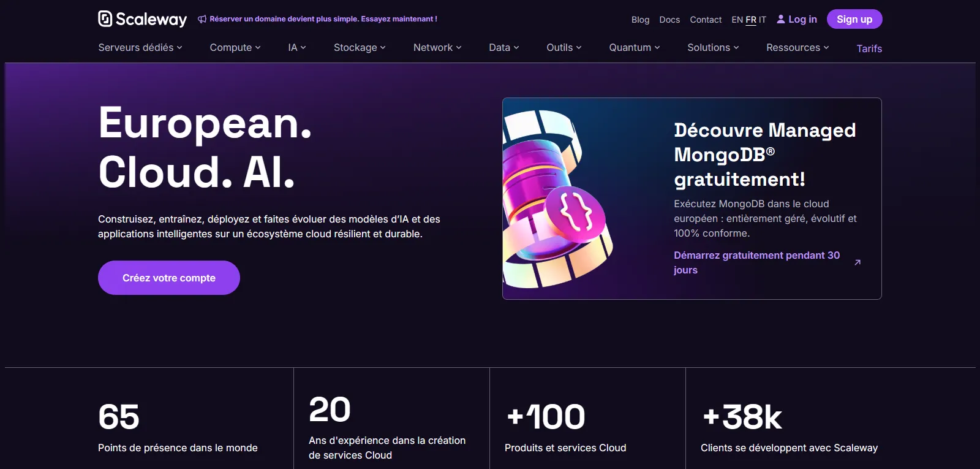The width and height of the screenshot is (980, 469).
Task: Click the +100 Produits et services Cloud stat
Action: click(x=565, y=427)
